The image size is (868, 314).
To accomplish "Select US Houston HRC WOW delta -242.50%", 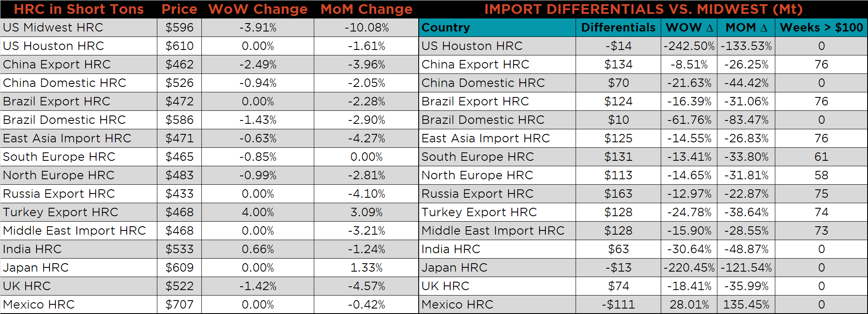I will pos(689,46).
